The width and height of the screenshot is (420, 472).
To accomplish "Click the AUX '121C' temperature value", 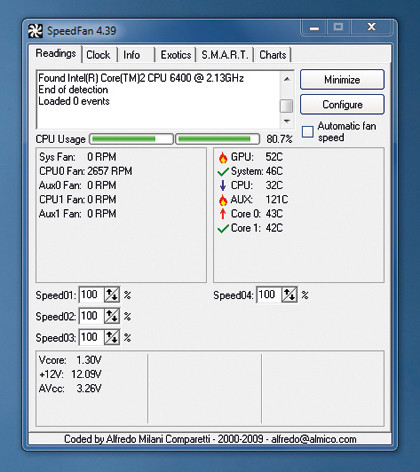I will (x=277, y=200).
